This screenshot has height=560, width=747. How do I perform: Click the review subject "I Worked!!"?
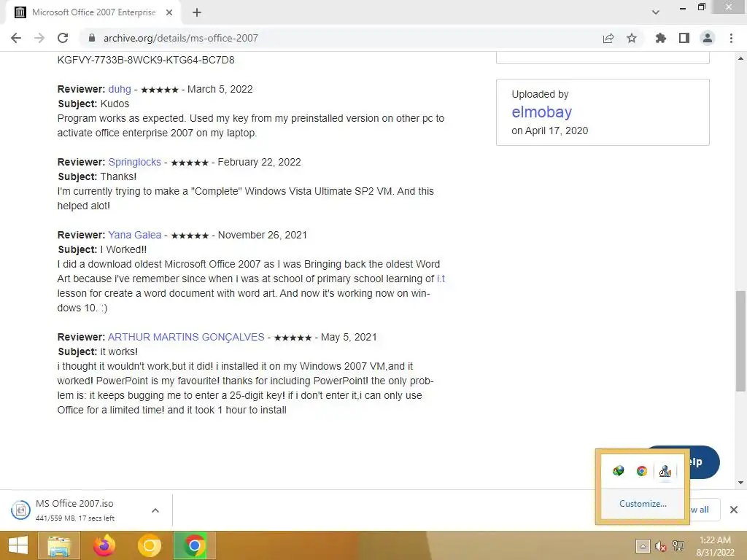(123, 249)
